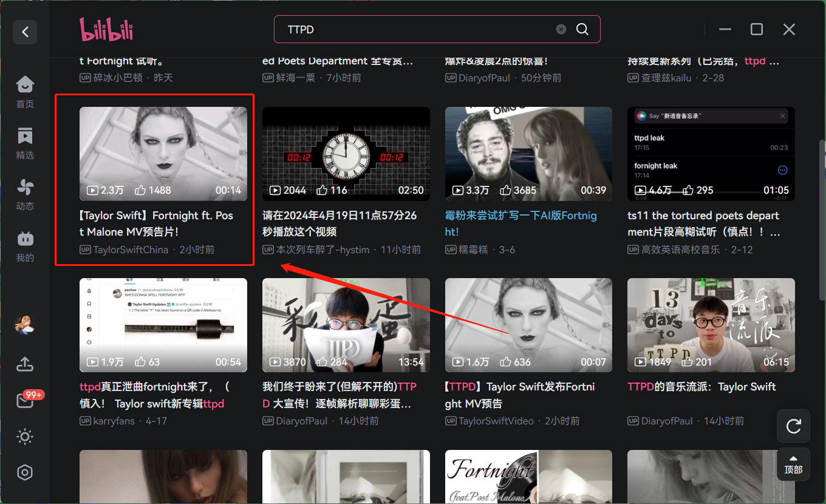Toggle the light/dark theme sun icon
The image size is (826, 504).
25,437
